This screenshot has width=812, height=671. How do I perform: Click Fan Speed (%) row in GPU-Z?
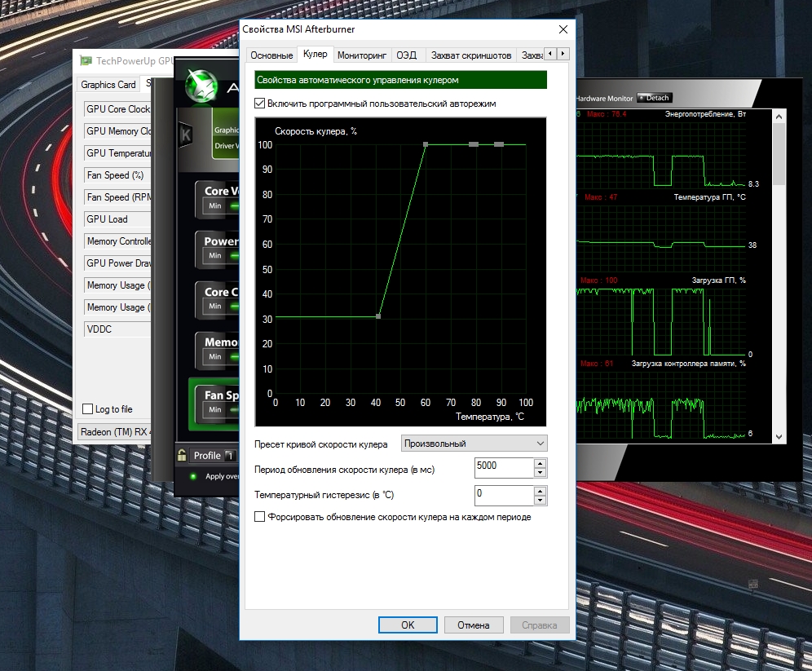click(x=117, y=175)
